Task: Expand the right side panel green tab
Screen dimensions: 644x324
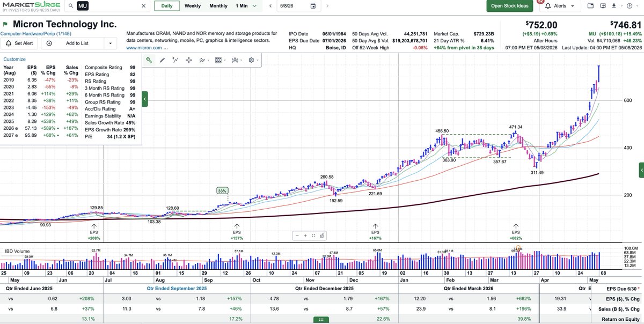Action: point(641,170)
